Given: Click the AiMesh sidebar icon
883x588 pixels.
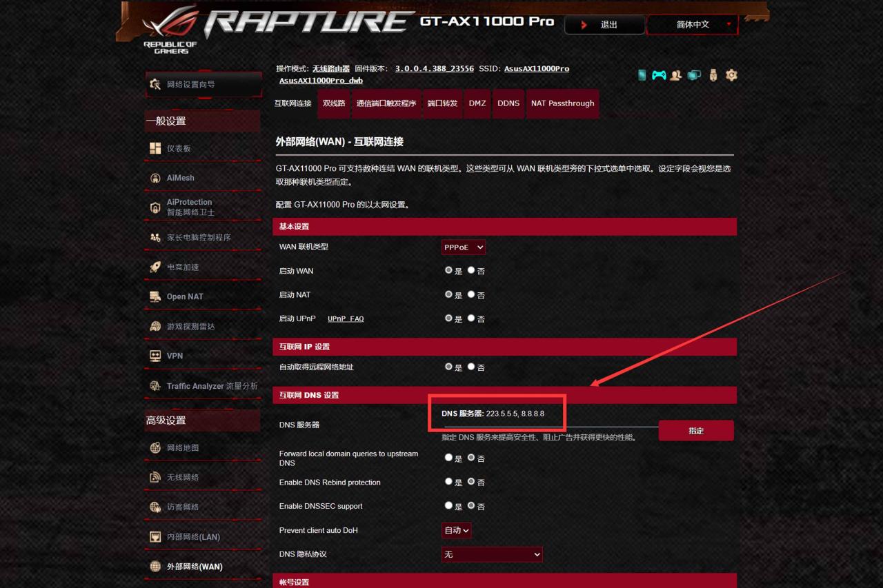Looking at the screenshot, I should (x=155, y=178).
